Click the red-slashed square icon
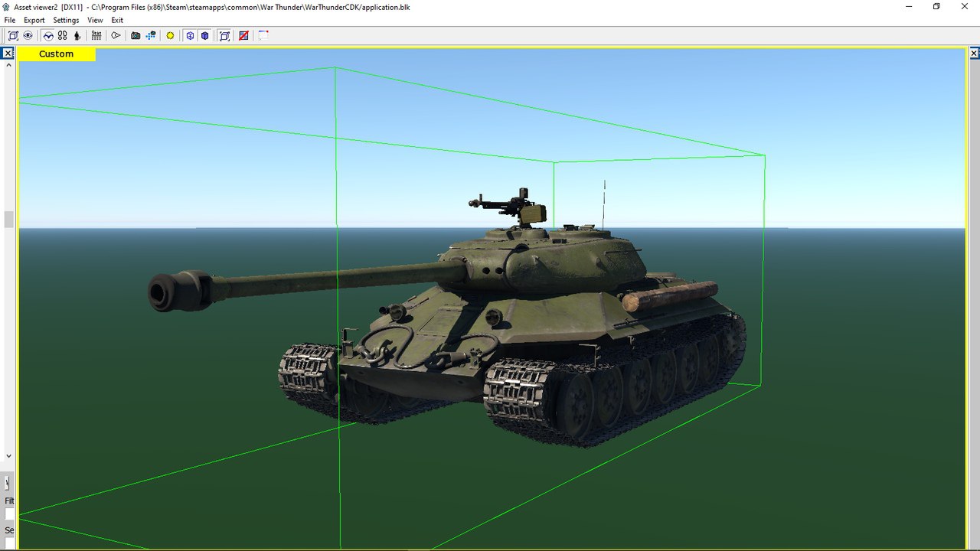Screen dimensions: 980x551 pyautogui.click(x=243, y=35)
